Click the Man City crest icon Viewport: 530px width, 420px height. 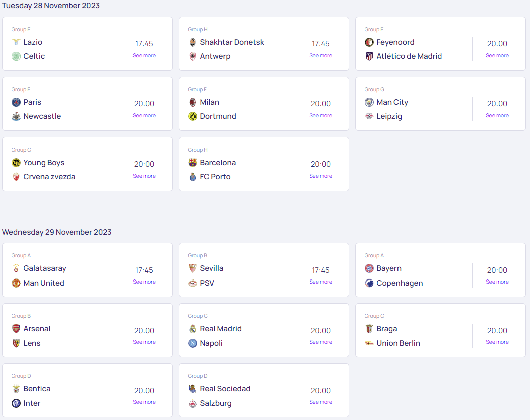point(369,102)
